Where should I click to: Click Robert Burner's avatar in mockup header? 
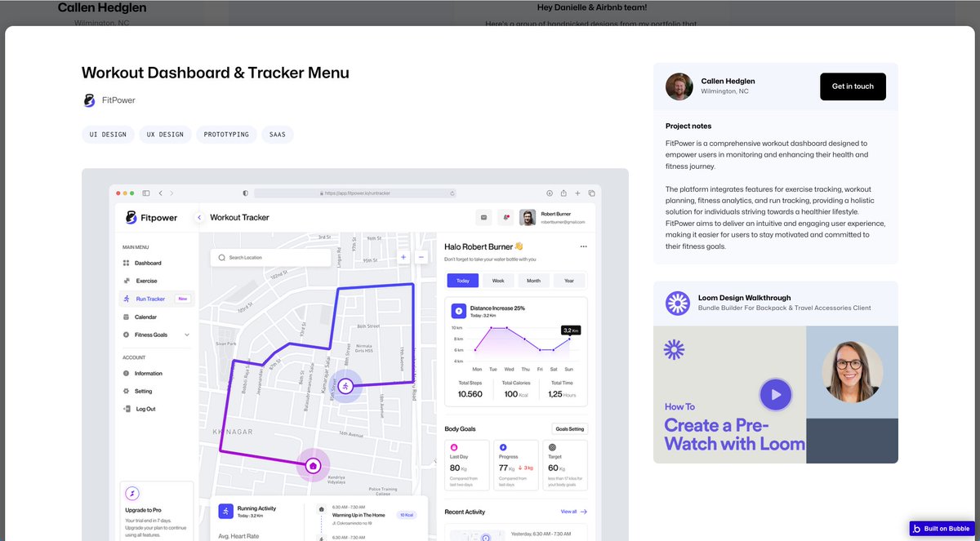528,217
